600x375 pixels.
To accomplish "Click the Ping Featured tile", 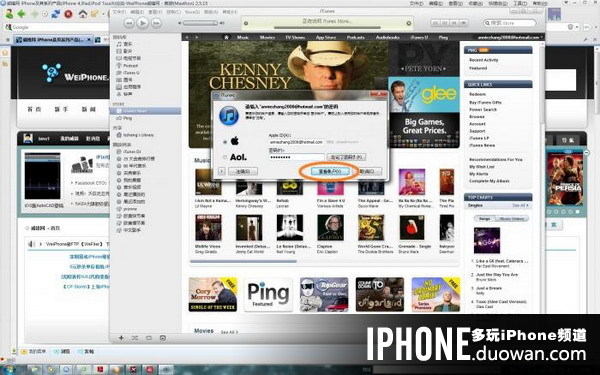I will (268, 295).
